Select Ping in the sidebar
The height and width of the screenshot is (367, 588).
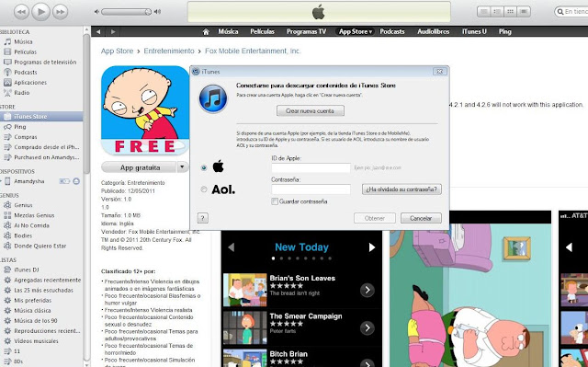(20, 127)
